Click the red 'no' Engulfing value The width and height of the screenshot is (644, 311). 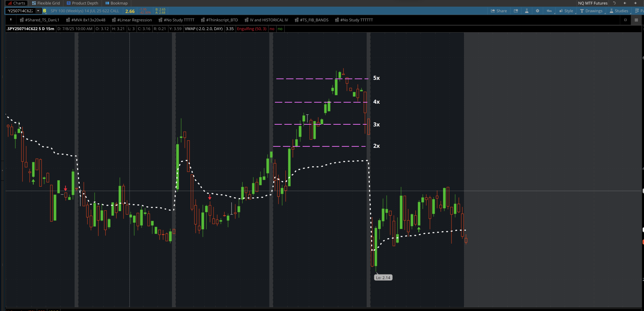tap(272, 29)
